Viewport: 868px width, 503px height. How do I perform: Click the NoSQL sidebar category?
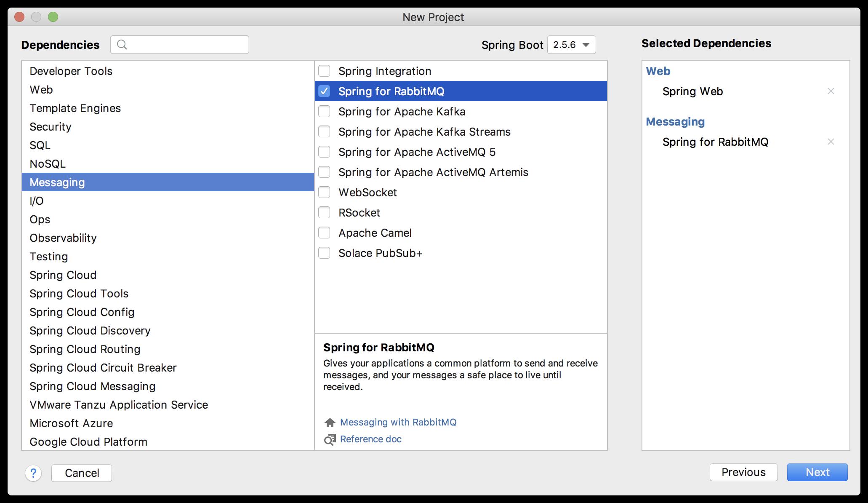pyautogui.click(x=48, y=163)
